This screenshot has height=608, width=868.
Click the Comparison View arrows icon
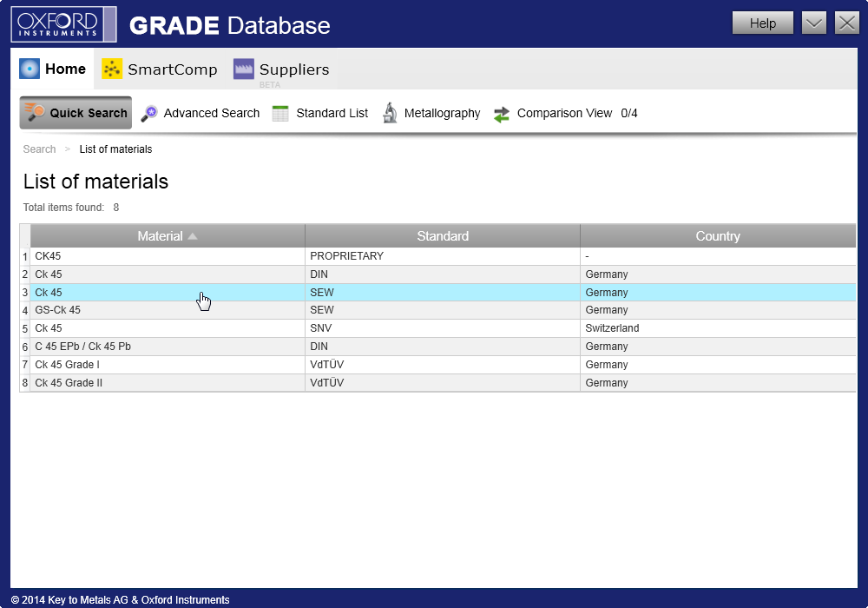point(502,114)
